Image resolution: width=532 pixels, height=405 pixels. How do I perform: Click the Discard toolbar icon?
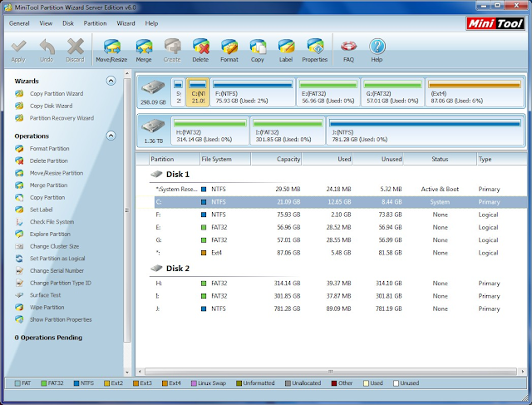coord(75,50)
